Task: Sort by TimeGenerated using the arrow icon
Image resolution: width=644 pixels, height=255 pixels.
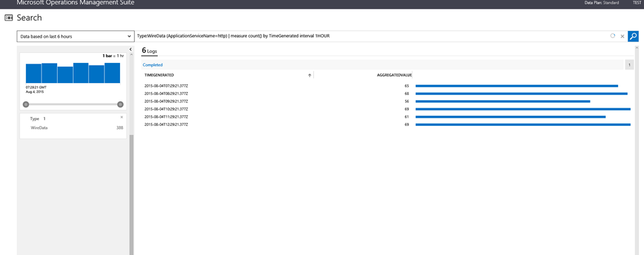Action: pos(309,75)
